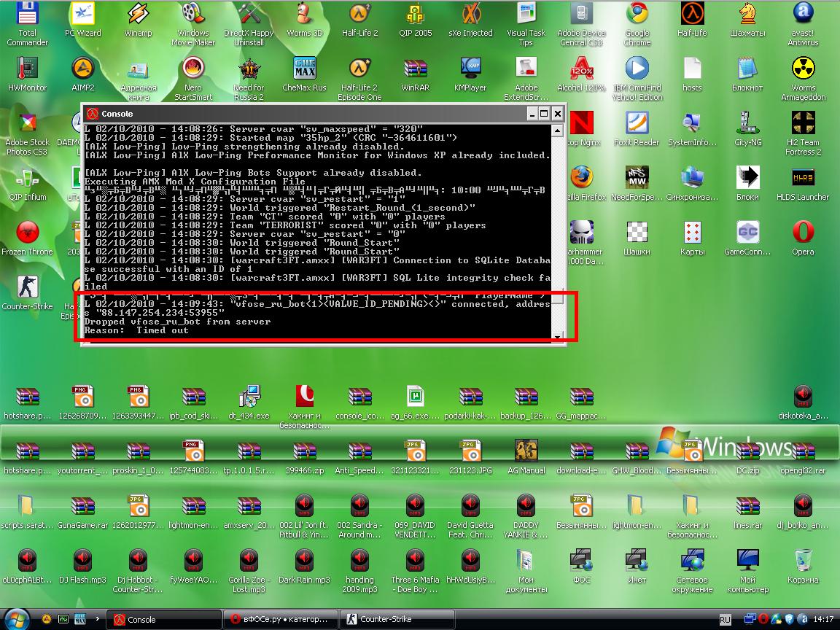Image resolution: width=840 pixels, height=630 pixels.
Task: Open the Dark Rain.mp3 file
Action: (304, 562)
